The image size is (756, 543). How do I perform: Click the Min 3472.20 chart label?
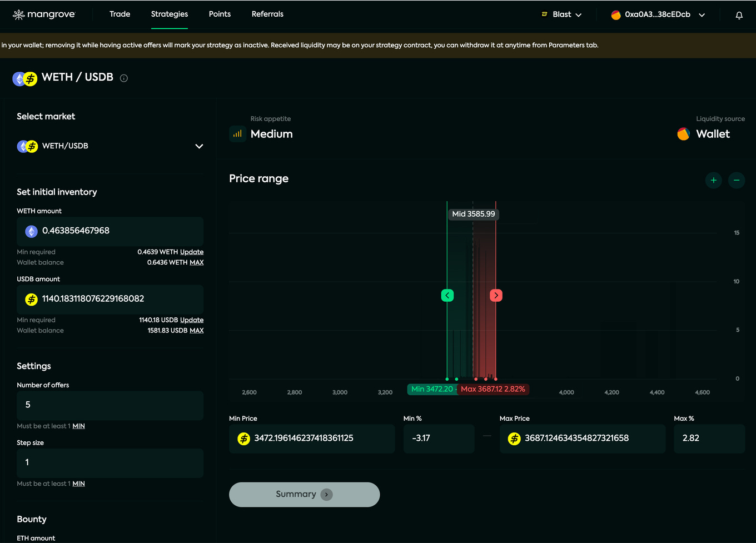[432, 389]
